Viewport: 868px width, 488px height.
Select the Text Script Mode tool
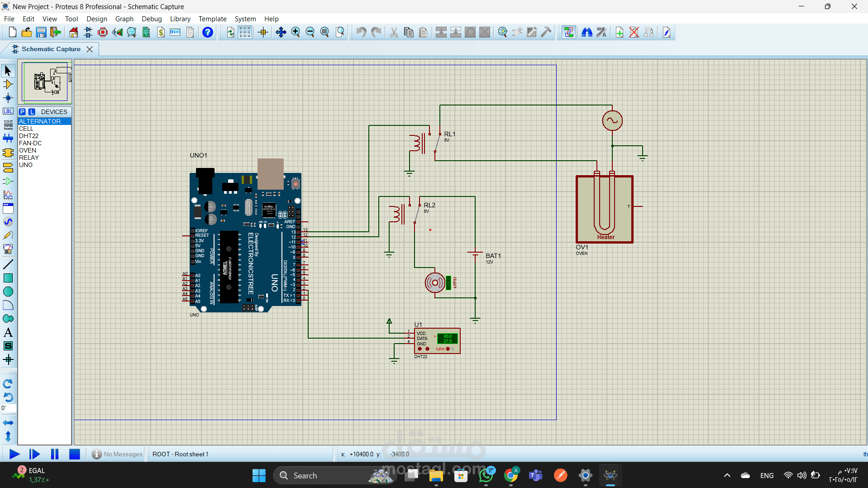pos(8,125)
